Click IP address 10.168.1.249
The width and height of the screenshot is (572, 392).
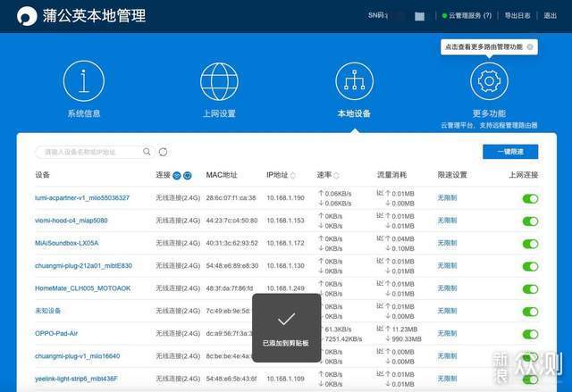285,288
